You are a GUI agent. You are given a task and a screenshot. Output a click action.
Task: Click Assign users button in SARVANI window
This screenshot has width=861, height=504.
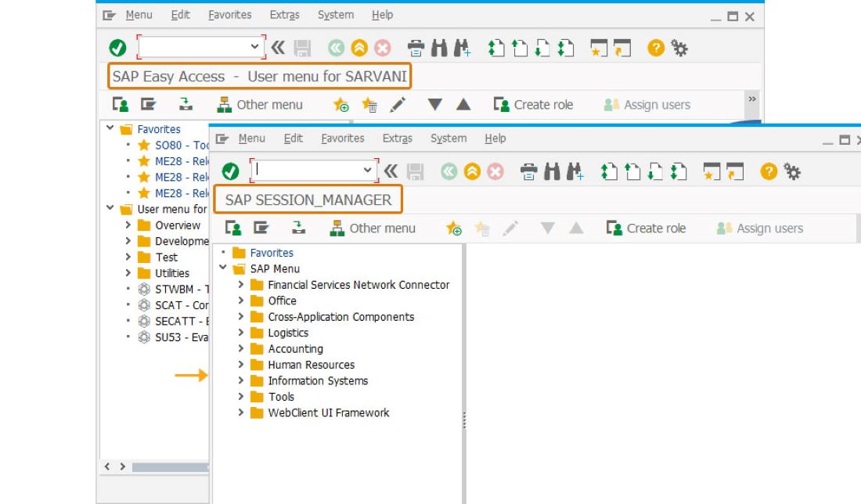(647, 104)
